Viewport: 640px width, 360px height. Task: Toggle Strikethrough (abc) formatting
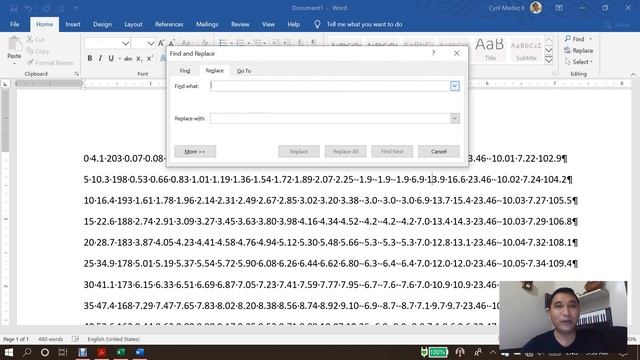(128, 59)
